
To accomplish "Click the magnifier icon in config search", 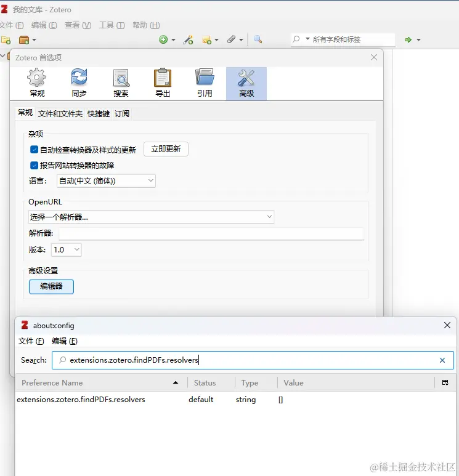I will tap(62, 360).
